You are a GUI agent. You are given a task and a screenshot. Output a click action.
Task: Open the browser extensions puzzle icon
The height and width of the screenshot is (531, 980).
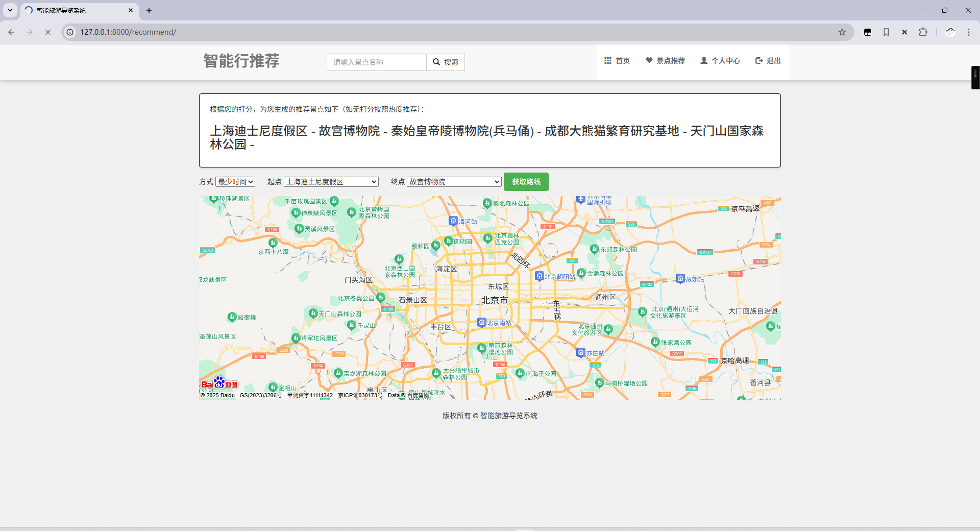[x=923, y=32]
